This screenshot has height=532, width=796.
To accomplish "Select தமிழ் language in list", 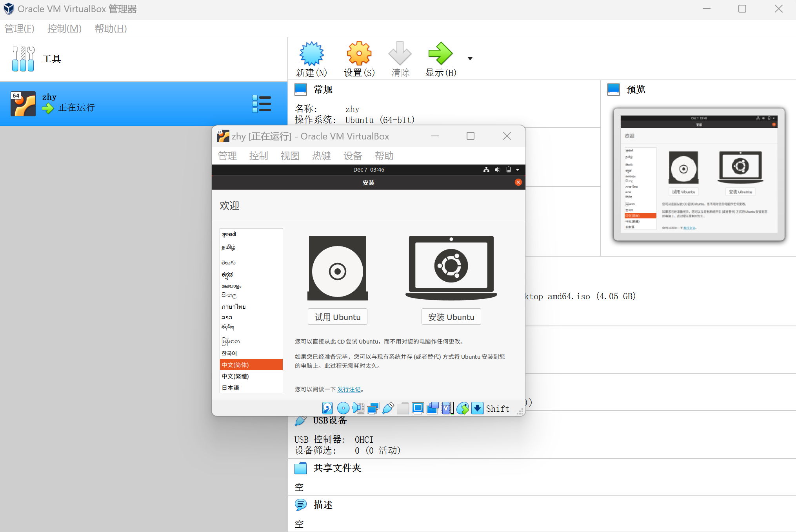I will tap(251, 247).
